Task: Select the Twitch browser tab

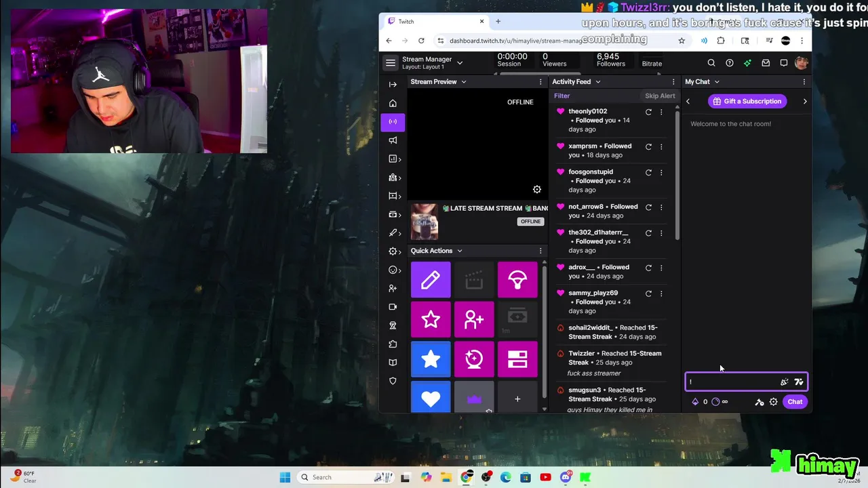Action: (434, 22)
